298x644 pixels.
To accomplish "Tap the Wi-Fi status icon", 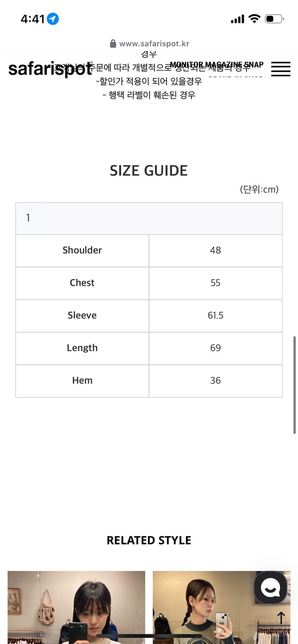I will point(255,18).
